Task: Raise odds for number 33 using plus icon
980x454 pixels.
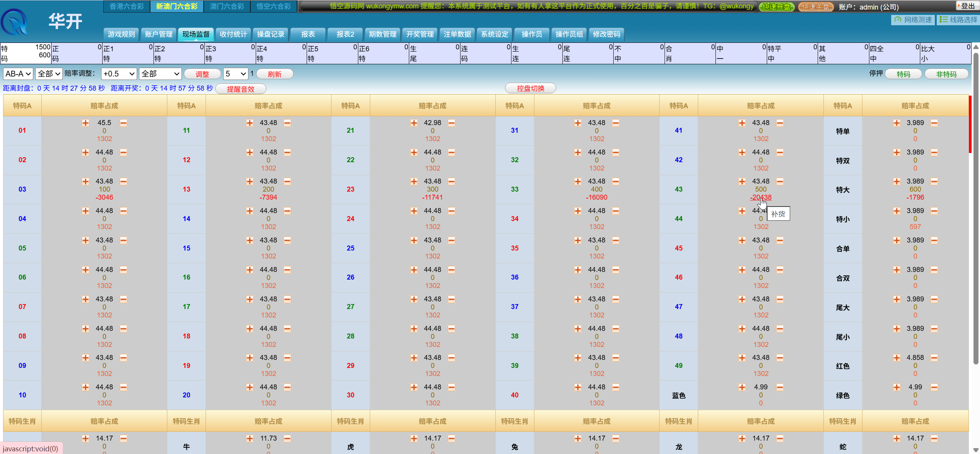Action: coord(578,181)
